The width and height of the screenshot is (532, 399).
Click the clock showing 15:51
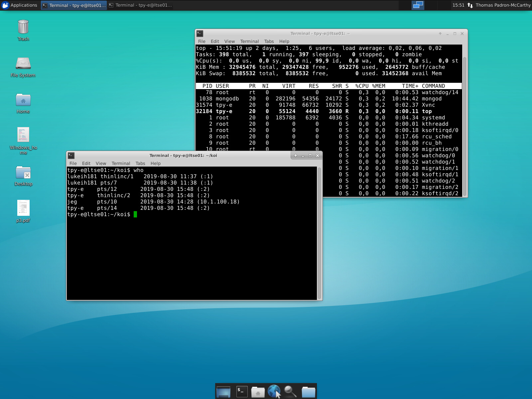click(x=458, y=5)
